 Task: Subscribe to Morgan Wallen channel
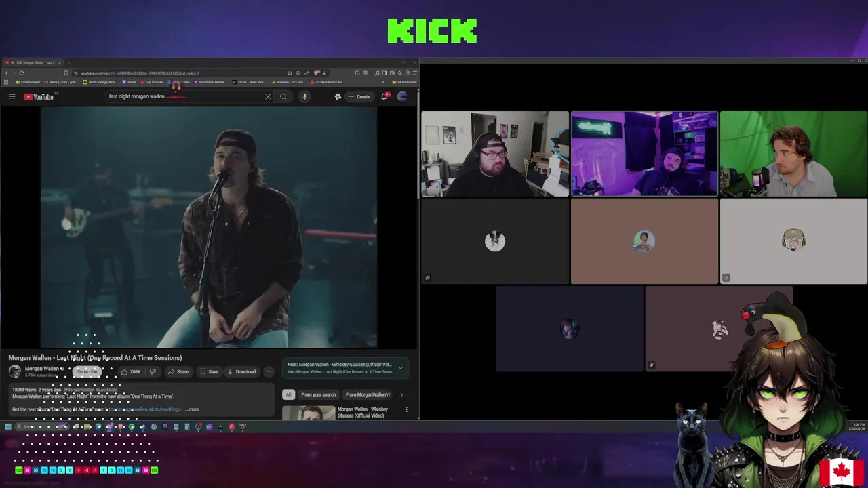[x=87, y=371]
